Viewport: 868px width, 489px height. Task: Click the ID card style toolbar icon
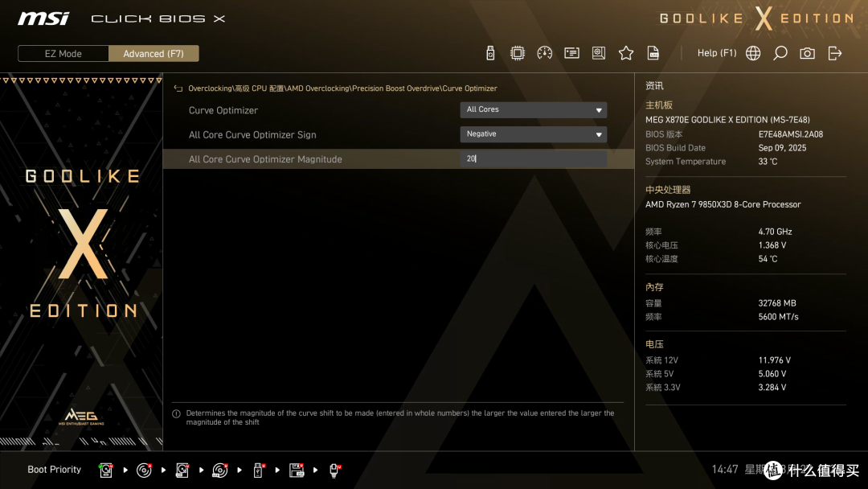[x=571, y=53]
